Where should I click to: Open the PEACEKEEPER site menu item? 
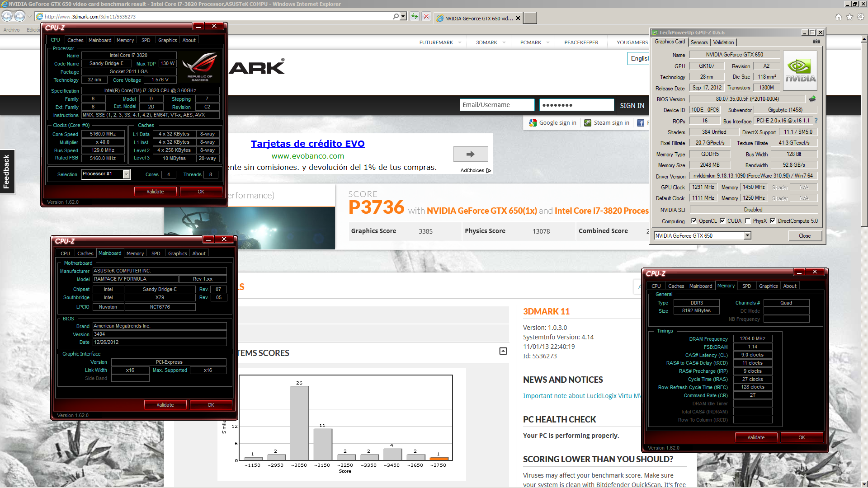(581, 42)
